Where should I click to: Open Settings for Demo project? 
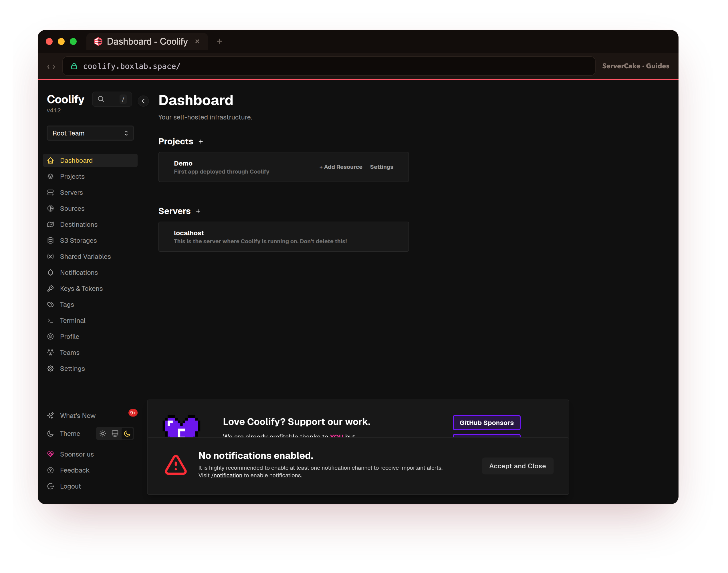382,167
